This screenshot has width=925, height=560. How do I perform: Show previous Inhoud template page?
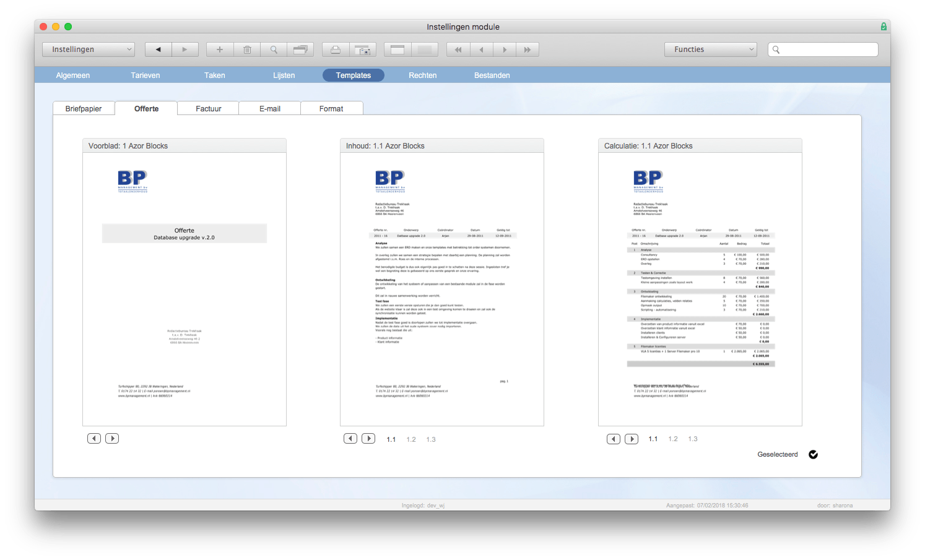(x=350, y=438)
